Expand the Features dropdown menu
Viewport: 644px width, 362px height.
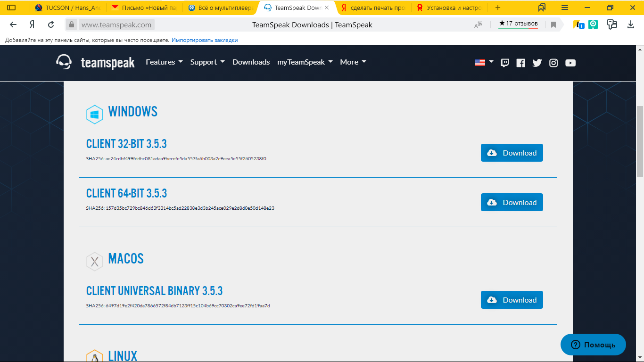click(x=164, y=62)
